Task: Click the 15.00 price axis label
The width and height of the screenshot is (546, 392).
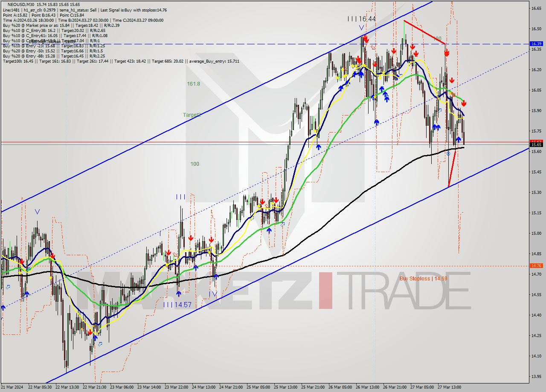Action: tap(536, 233)
